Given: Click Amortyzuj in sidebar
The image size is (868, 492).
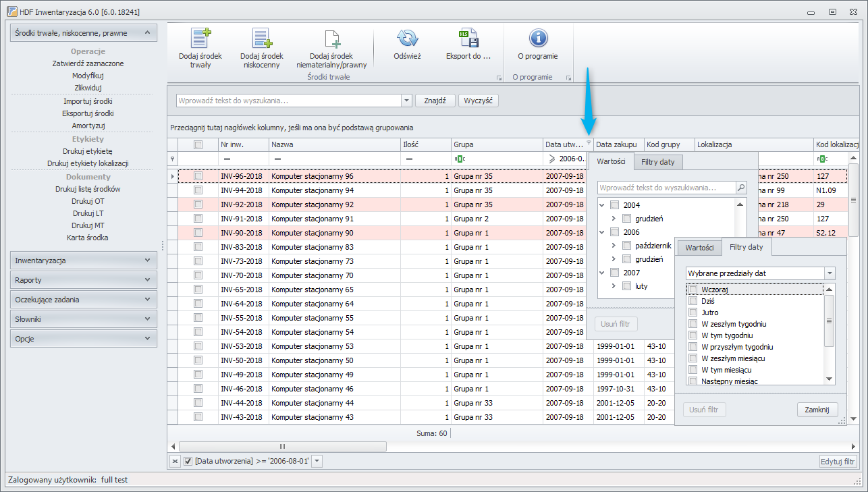Looking at the screenshot, I should pos(88,126).
